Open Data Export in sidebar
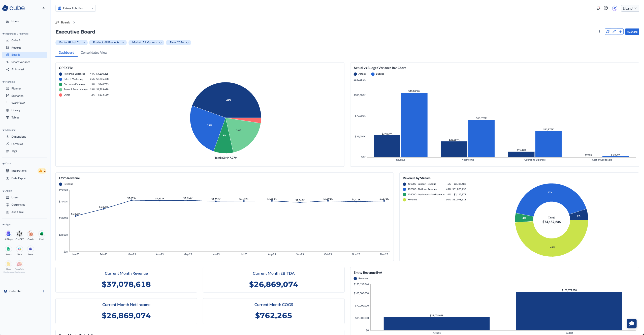Screen dimensions: 644x335 tap(25, 178)
